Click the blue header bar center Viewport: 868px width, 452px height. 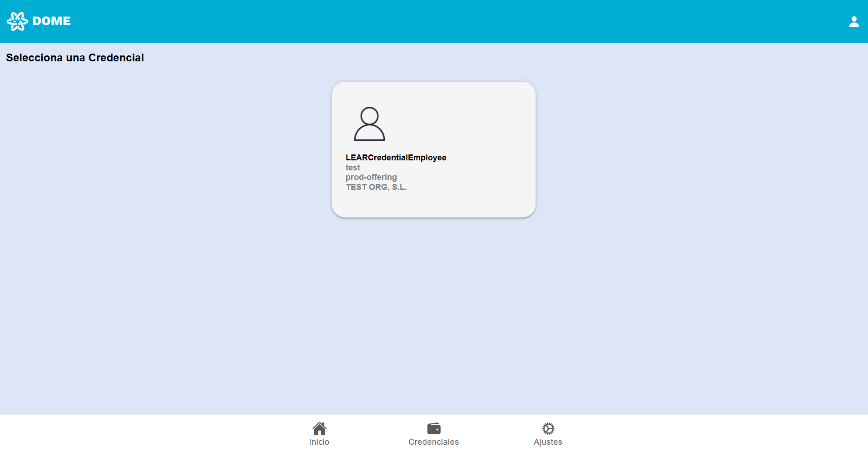point(434,21)
